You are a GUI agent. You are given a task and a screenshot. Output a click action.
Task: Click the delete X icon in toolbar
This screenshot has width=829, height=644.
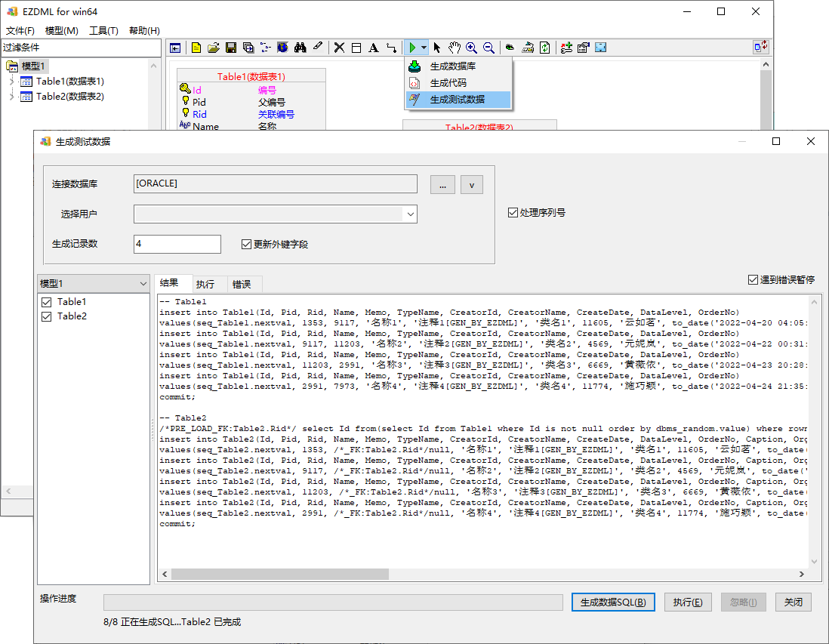[x=340, y=48]
